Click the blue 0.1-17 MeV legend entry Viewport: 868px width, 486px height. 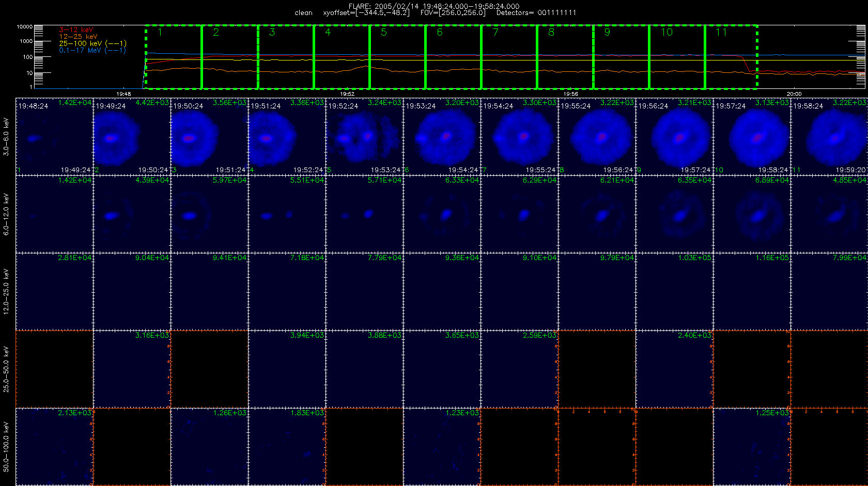tap(92, 50)
